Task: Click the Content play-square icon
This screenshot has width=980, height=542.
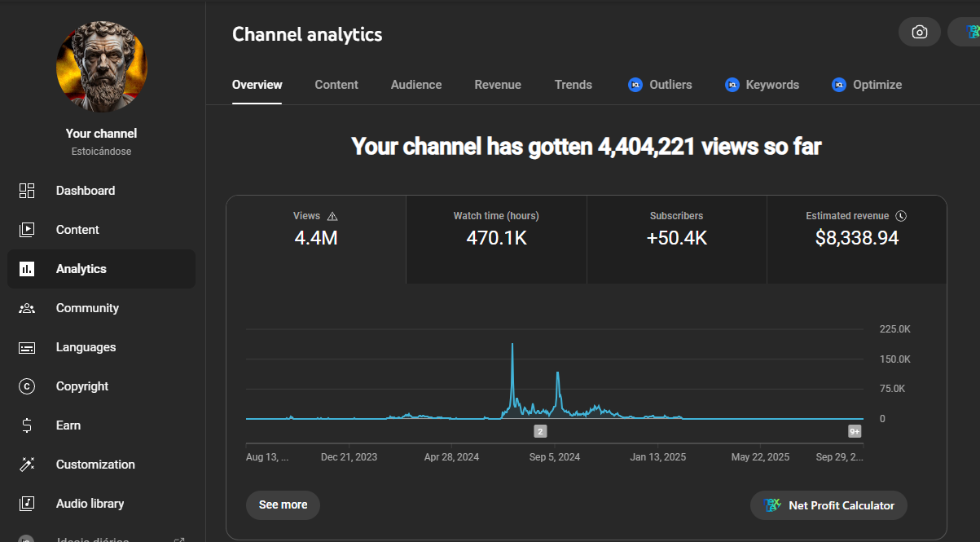Action: 27,230
